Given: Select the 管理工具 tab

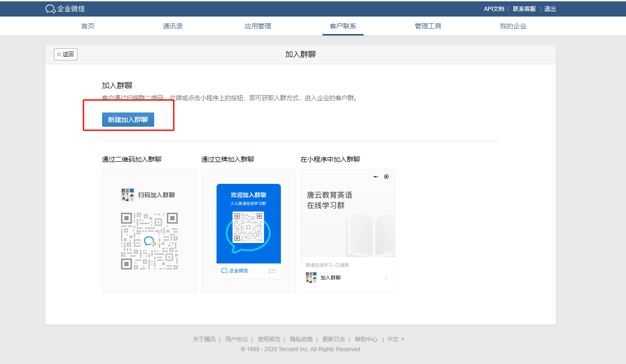Looking at the screenshot, I should click(x=428, y=26).
